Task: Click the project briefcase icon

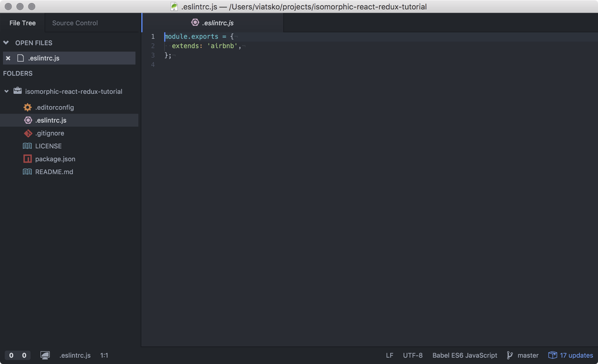Action: [x=18, y=91]
